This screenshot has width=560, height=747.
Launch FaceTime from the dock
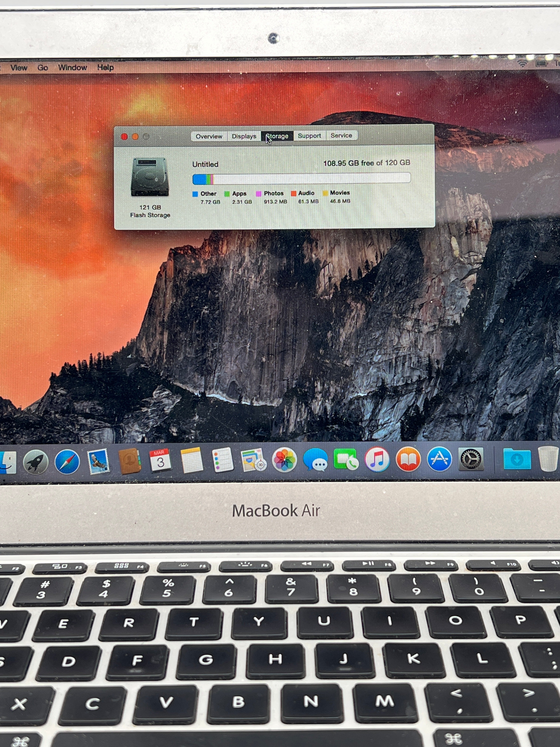[346, 459]
